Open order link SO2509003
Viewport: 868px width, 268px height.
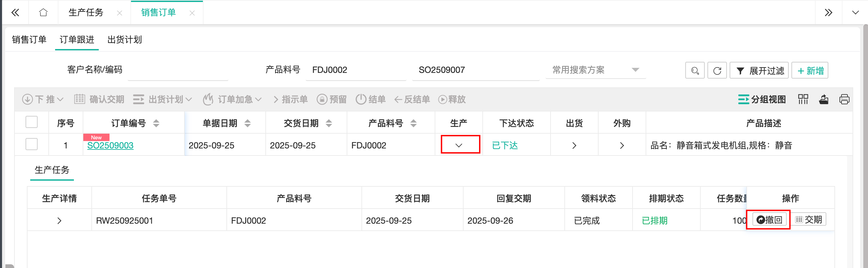coord(110,145)
